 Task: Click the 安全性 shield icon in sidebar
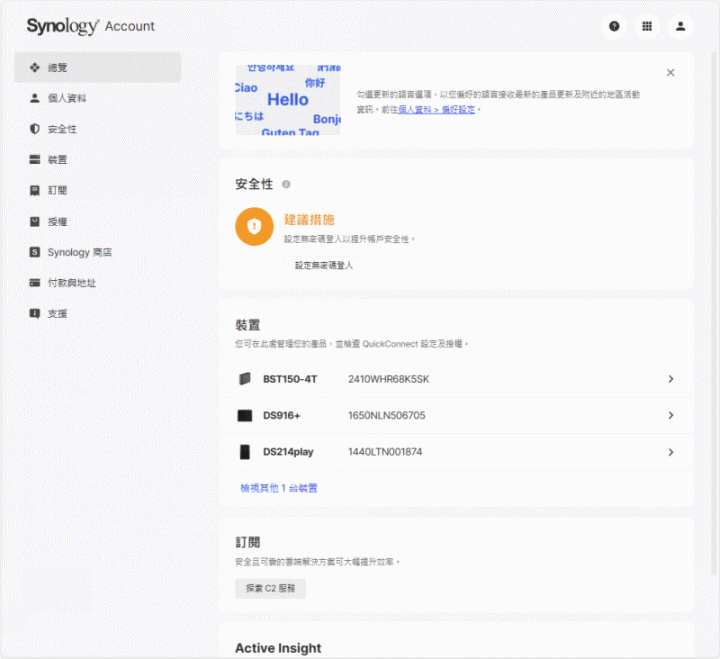[x=35, y=129]
